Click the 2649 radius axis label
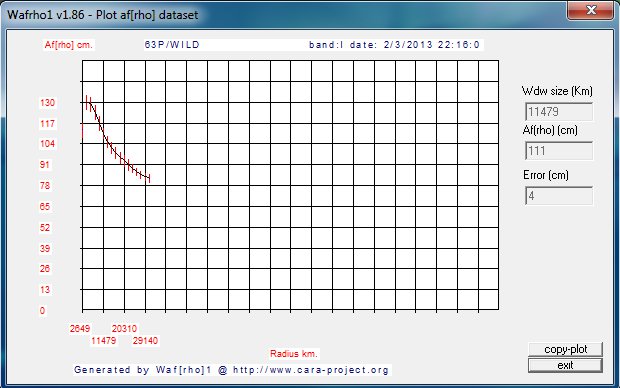 80,329
